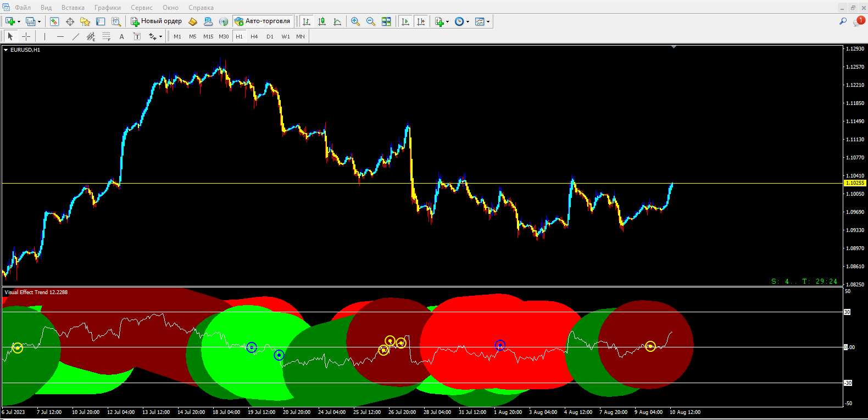Open the Strategy Tester icon

coord(116,21)
